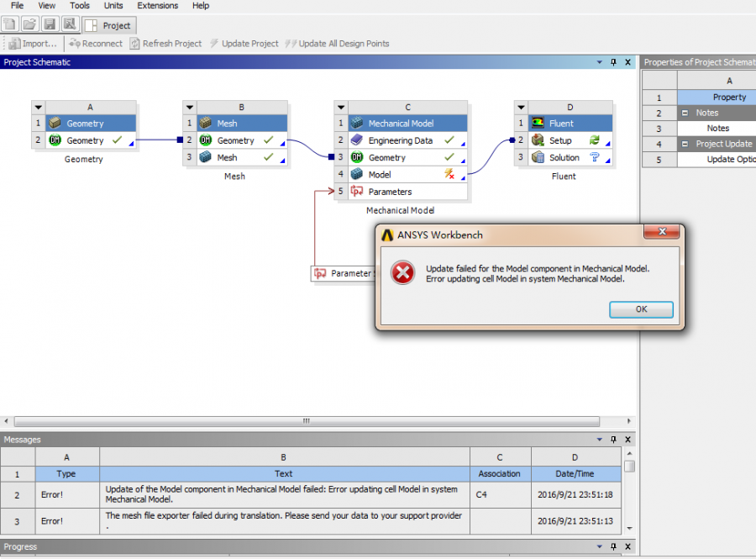Pin the Progress panel

coord(613,546)
